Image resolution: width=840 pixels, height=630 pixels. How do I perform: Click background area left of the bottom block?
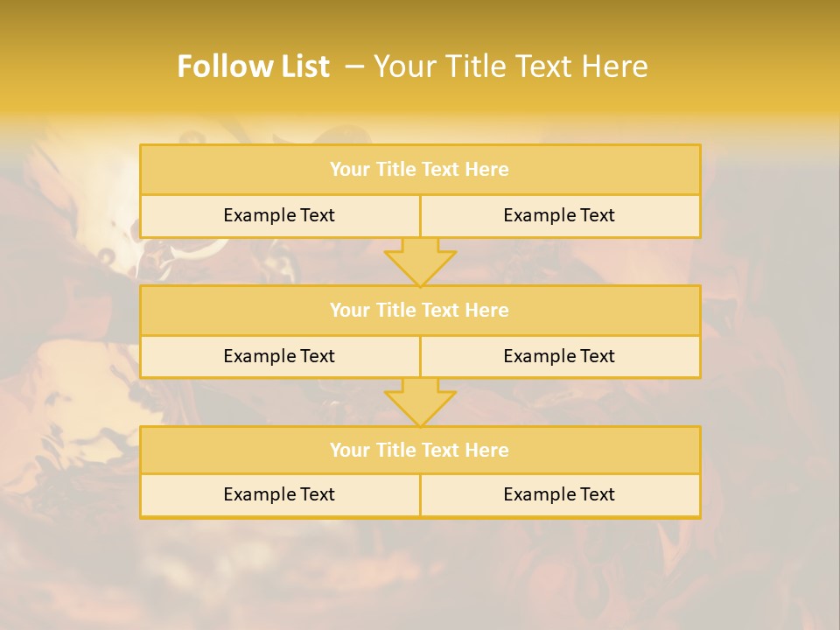[x=70, y=472]
